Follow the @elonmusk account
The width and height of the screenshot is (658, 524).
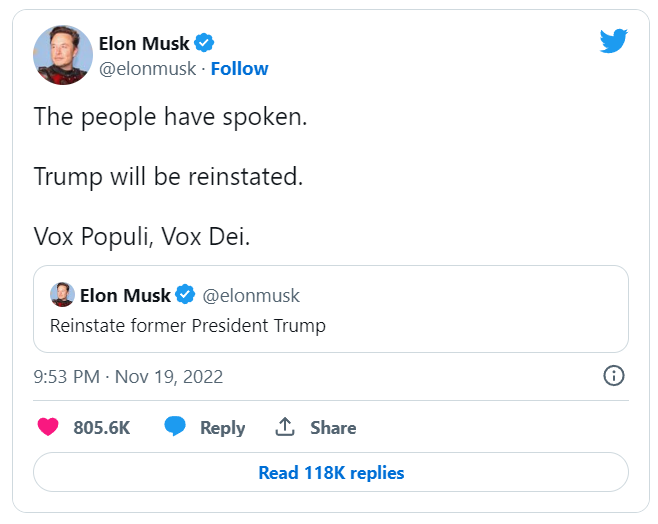(x=239, y=69)
